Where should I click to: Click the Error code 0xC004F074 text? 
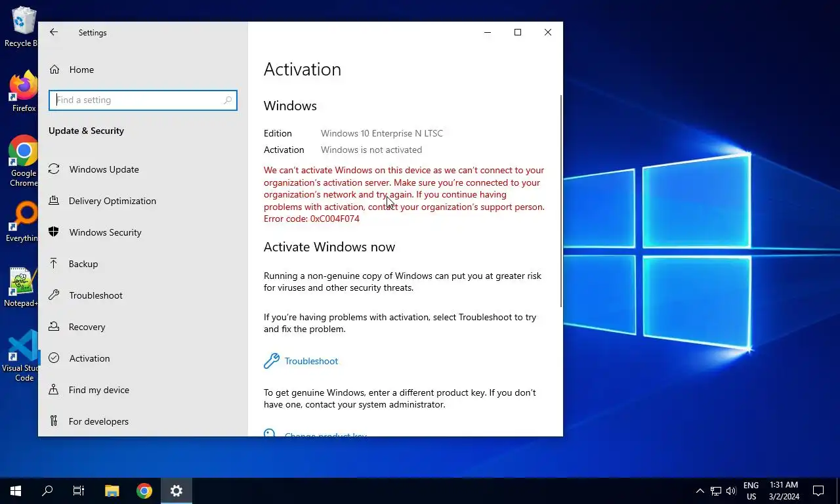[x=312, y=219]
